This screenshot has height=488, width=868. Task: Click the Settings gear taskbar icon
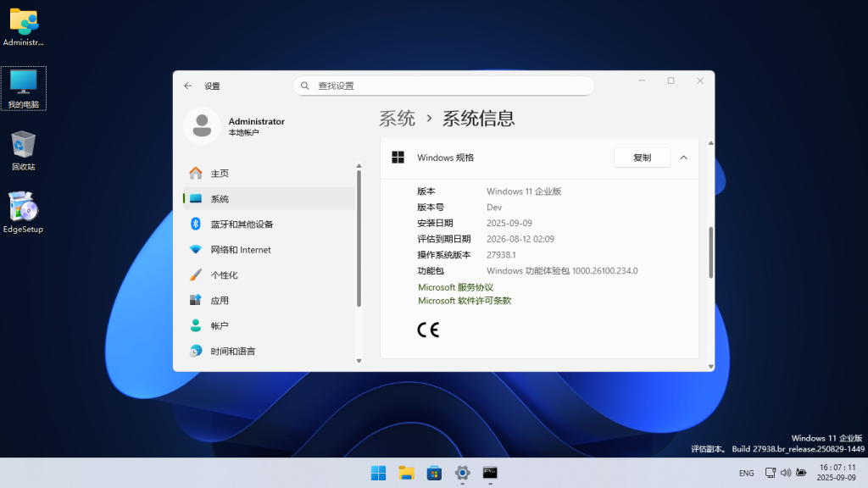(x=462, y=473)
